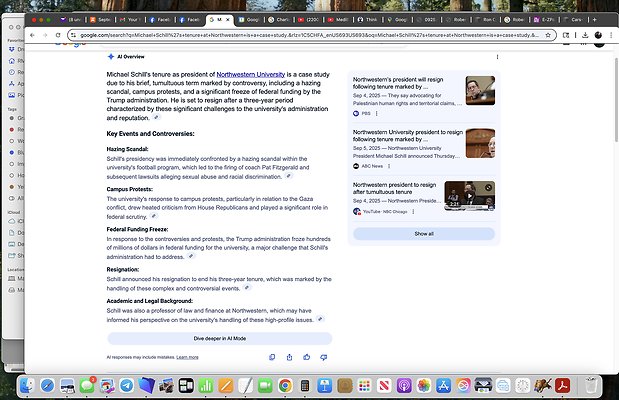The height and width of the screenshot is (400, 619).
Task: Open Adobe Acrobat from the dock
Action: 563,385
